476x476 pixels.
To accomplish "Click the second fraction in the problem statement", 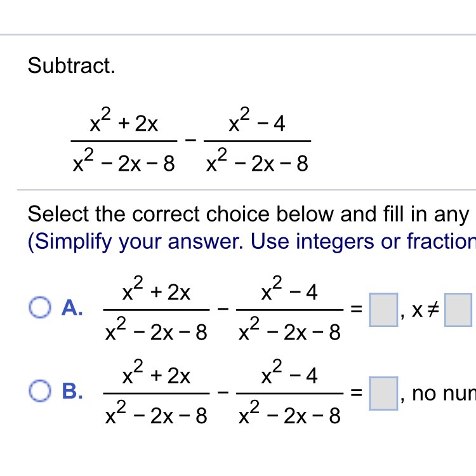I will coord(258,141).
